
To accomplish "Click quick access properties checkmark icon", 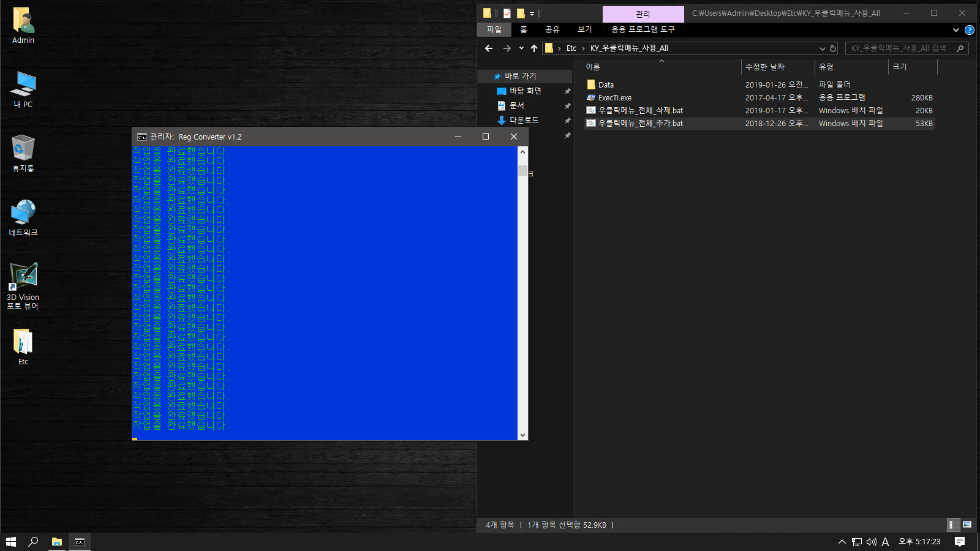I will tap(507, 13).
